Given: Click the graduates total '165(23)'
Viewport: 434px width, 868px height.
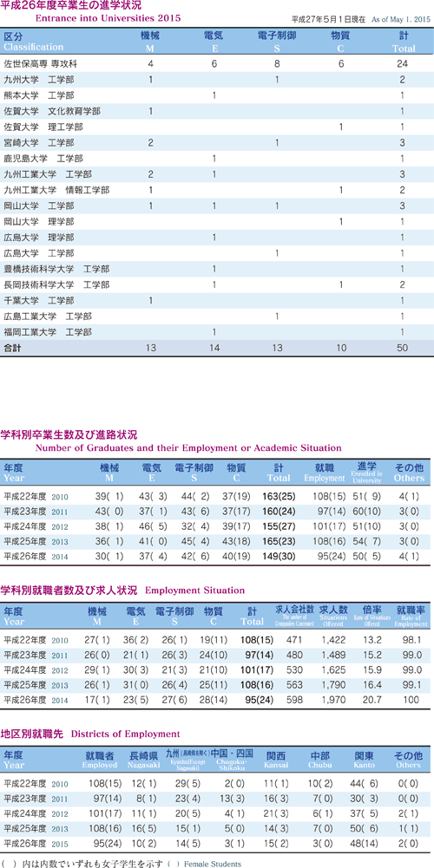Looking at the screenshot, I should pos(280,541).
